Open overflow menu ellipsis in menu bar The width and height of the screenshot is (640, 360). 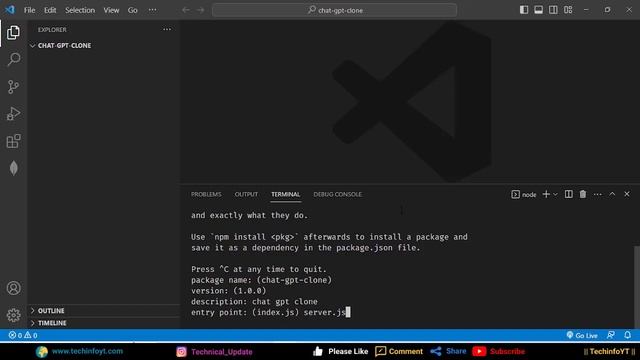coord(152,10)
